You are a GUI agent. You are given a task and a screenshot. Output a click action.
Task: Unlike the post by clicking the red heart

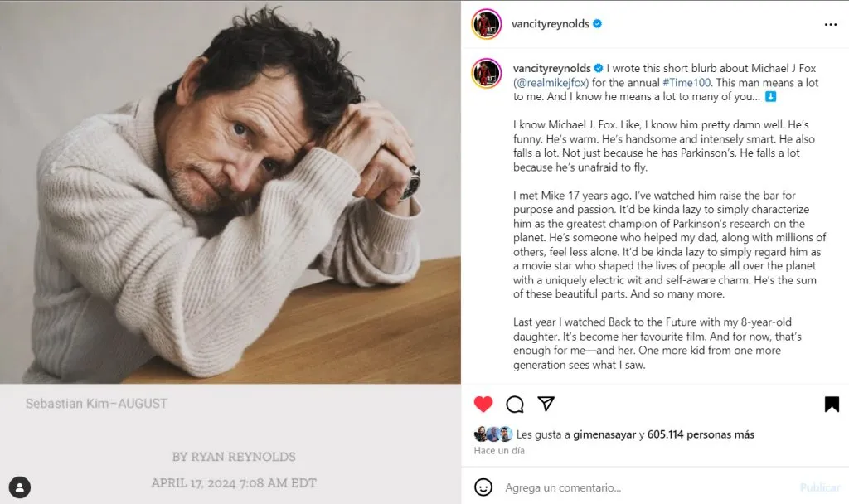483,404
